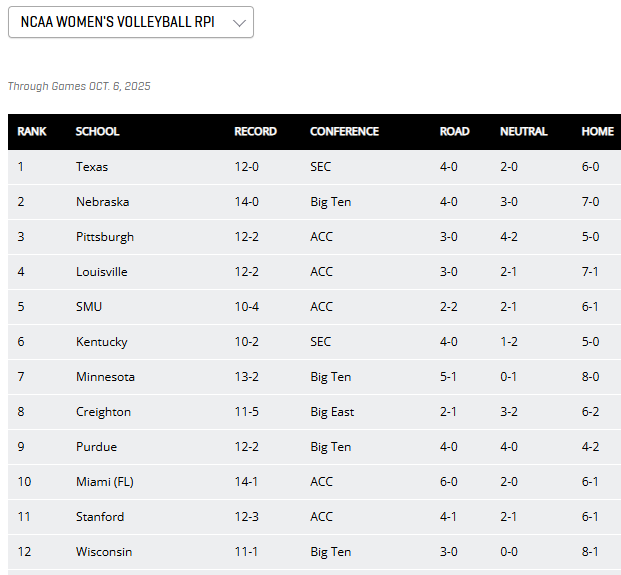Click the CONFERENCE column header

pyautogui.click(x=344, y=131)
